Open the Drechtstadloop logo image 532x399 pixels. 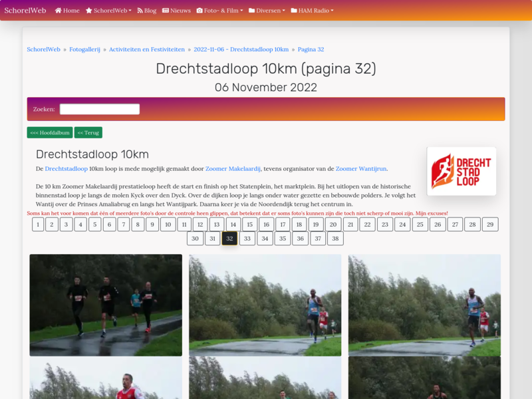pos(462,172)
